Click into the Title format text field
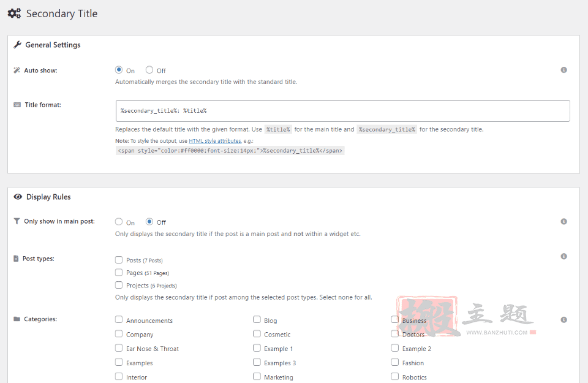The height and width of the screenshot is (383, 588). 343,111
